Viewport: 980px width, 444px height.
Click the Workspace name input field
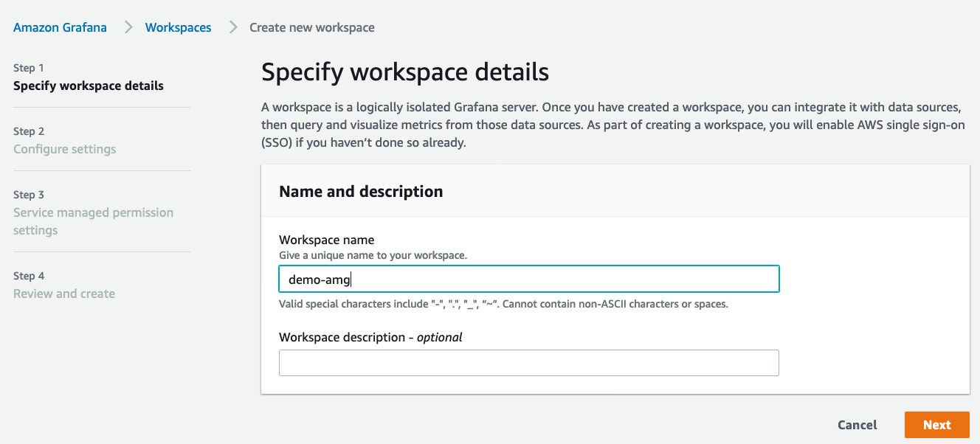[529, 280]
